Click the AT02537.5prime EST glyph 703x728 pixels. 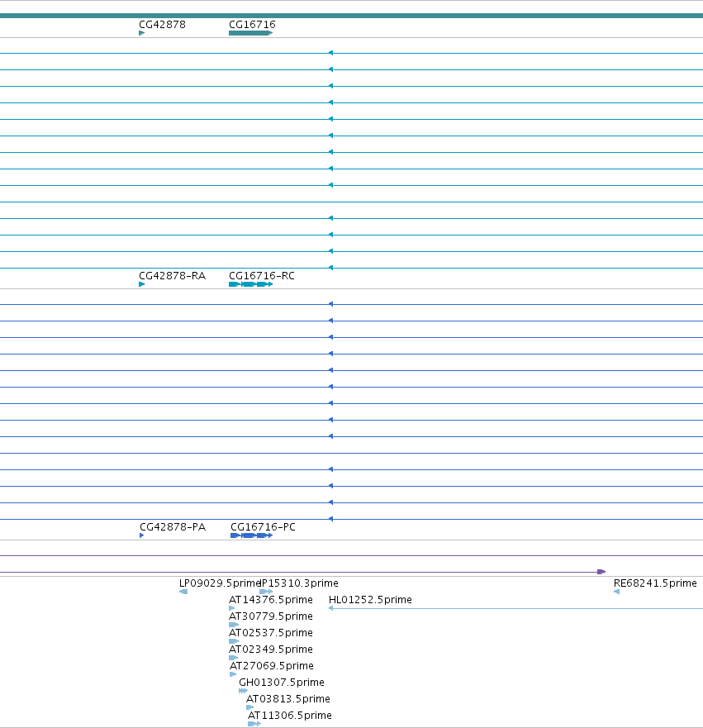234,641
